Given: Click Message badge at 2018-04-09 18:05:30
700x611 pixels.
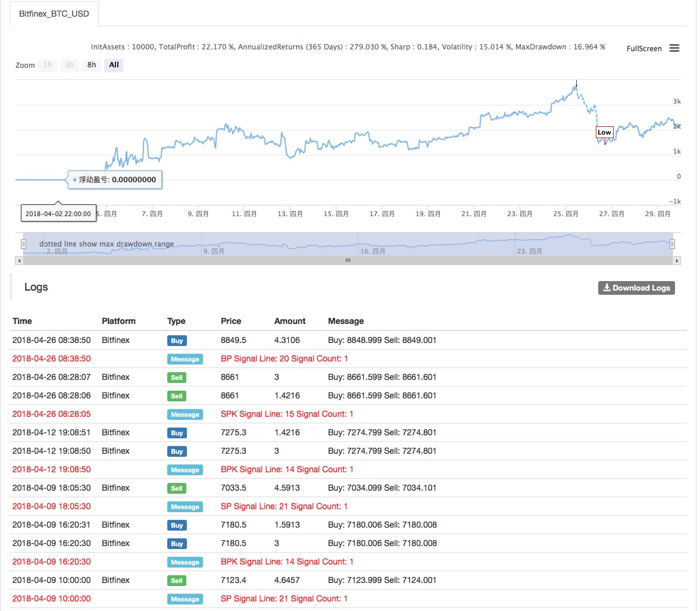Looking at the screenshot, I should [185, 507].
